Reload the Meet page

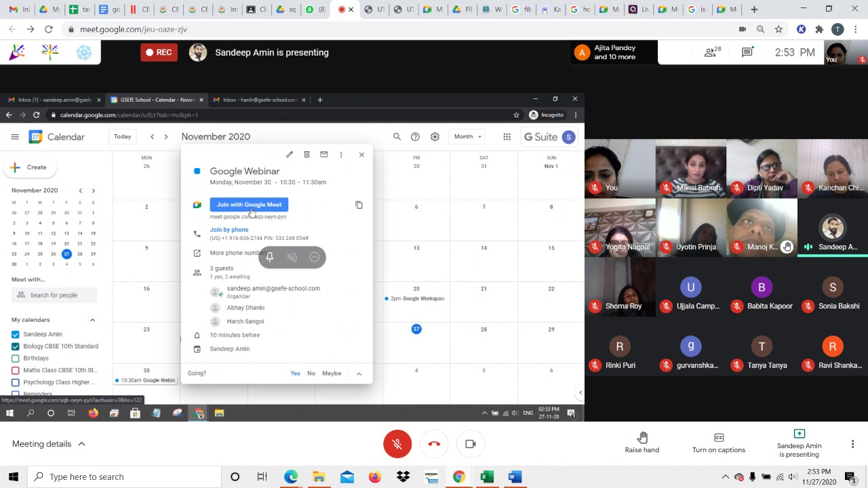click(x=49, y=29)
